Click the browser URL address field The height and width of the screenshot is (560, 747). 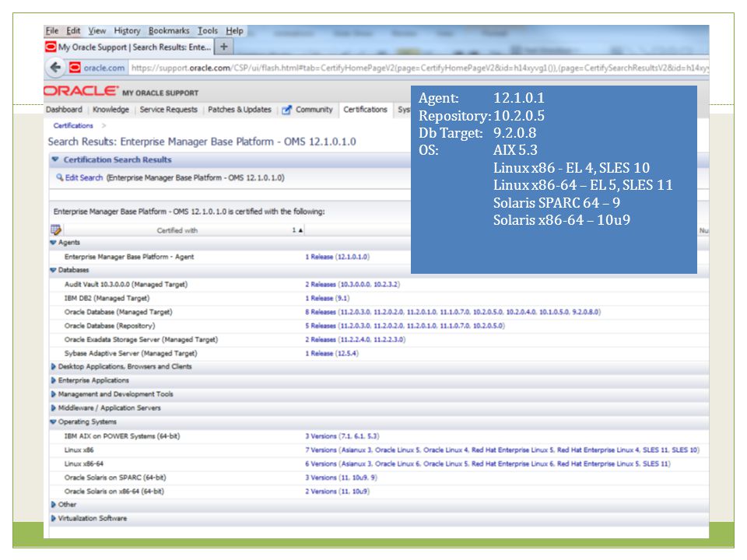[x=419, y=68]
